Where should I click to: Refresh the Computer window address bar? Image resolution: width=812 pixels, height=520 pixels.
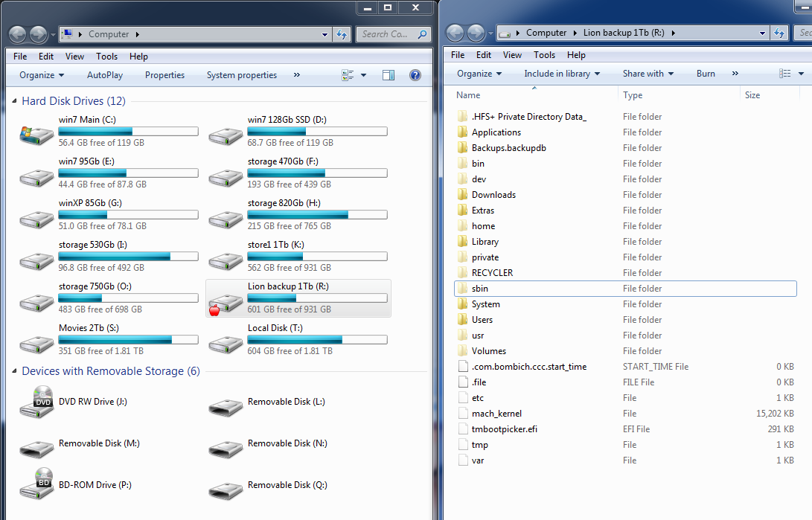342,34
